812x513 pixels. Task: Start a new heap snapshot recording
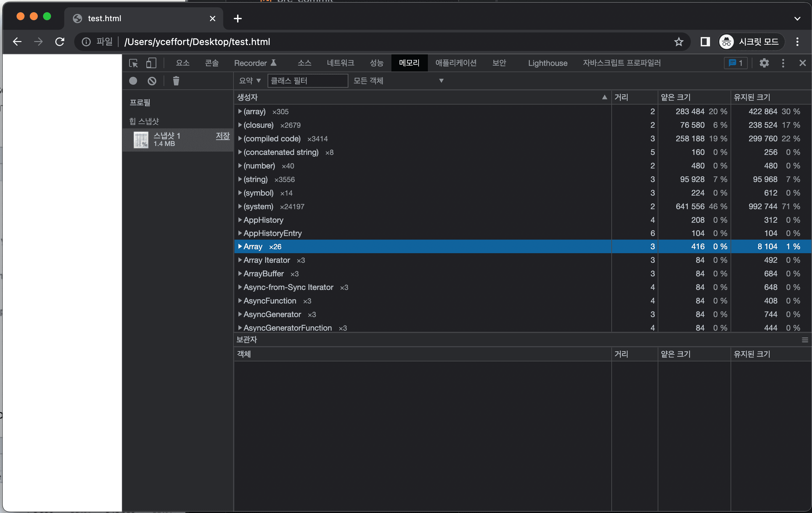133,80
